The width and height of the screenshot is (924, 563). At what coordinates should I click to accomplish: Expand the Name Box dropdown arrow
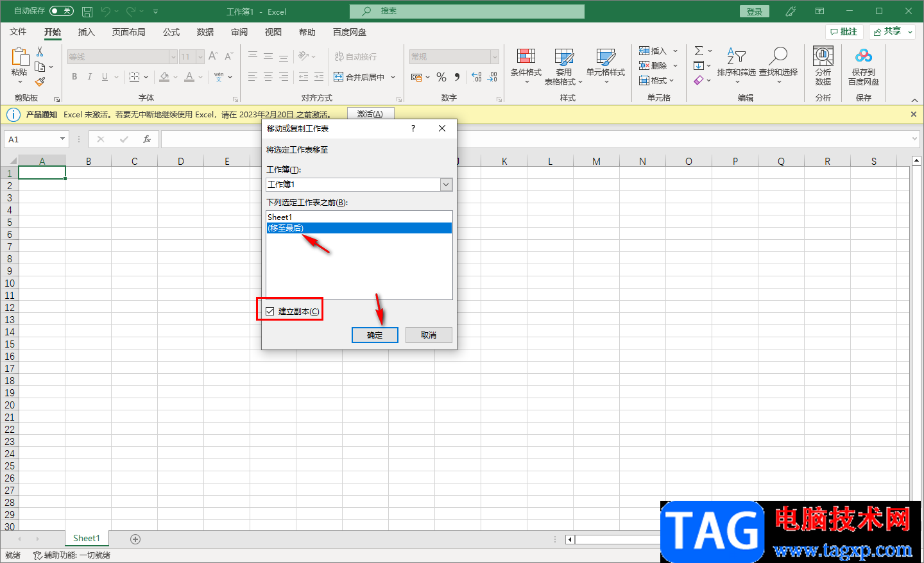[x=62, y=139]
